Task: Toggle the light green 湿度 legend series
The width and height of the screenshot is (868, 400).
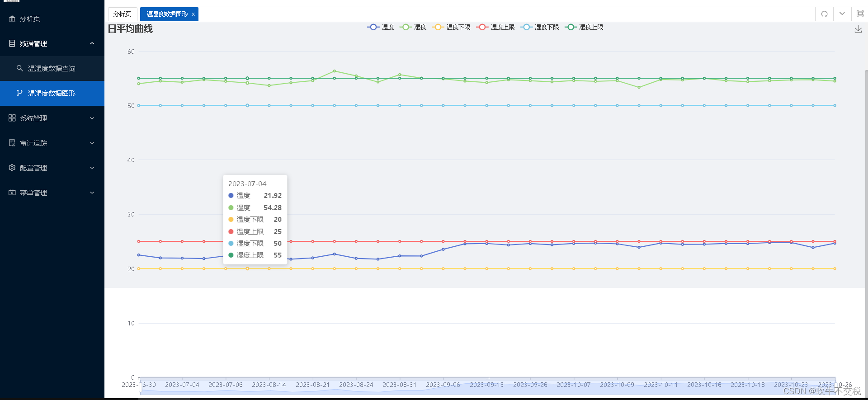Action: 413,27
